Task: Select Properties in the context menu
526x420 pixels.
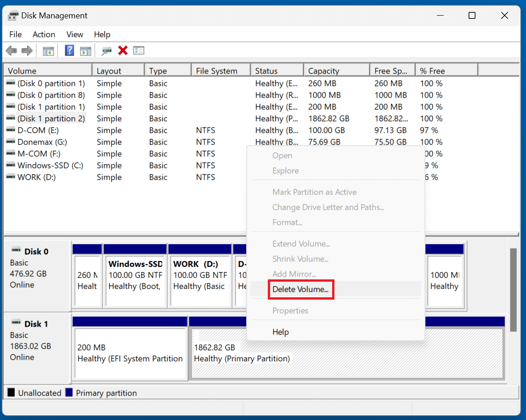Action: click(290, 311)
